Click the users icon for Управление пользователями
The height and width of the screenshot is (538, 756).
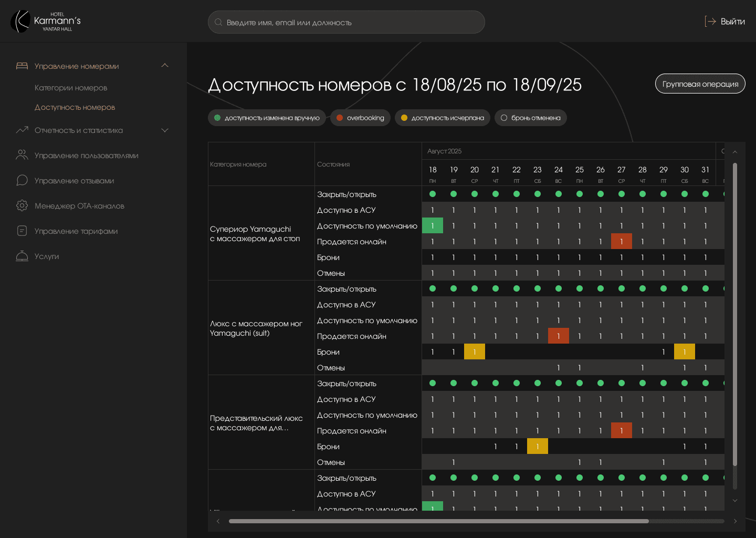coord(22,155)
